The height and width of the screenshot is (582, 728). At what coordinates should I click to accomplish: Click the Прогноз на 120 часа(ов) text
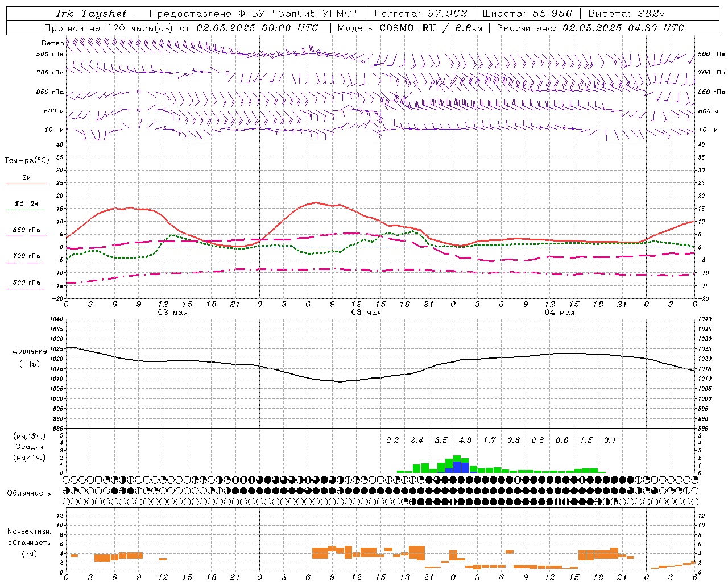pos(109,28)
